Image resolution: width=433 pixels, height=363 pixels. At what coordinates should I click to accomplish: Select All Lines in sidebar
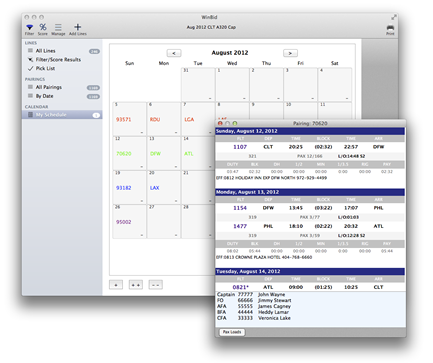[46, 51]
